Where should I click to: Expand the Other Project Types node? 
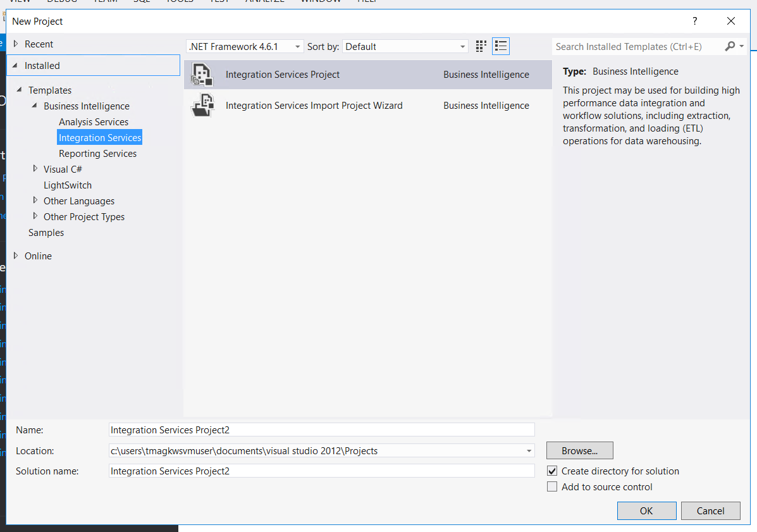tap(35, 216)
